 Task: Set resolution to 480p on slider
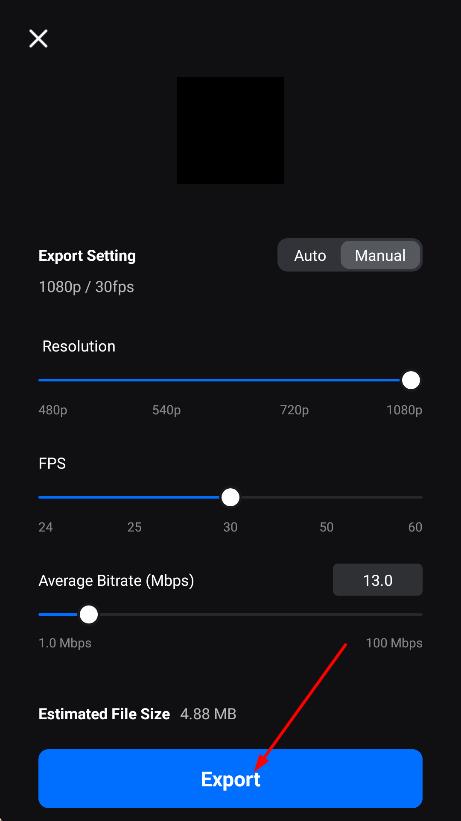(x=39, y=380)
